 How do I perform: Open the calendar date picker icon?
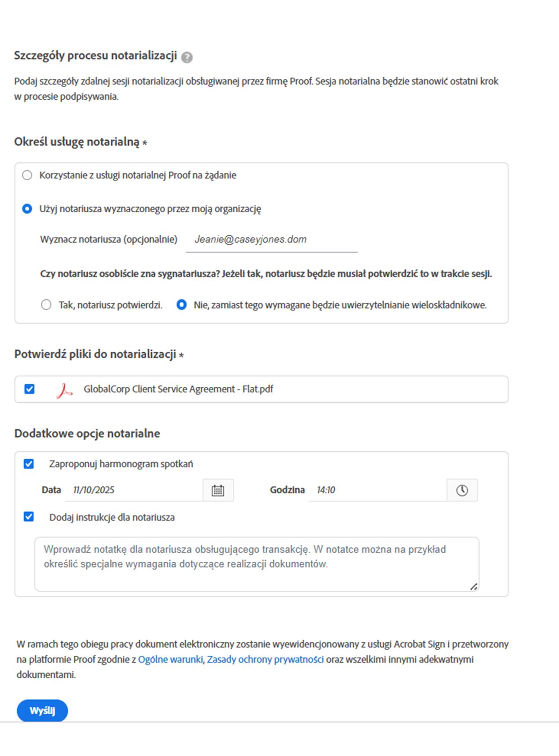coord(218,490)
